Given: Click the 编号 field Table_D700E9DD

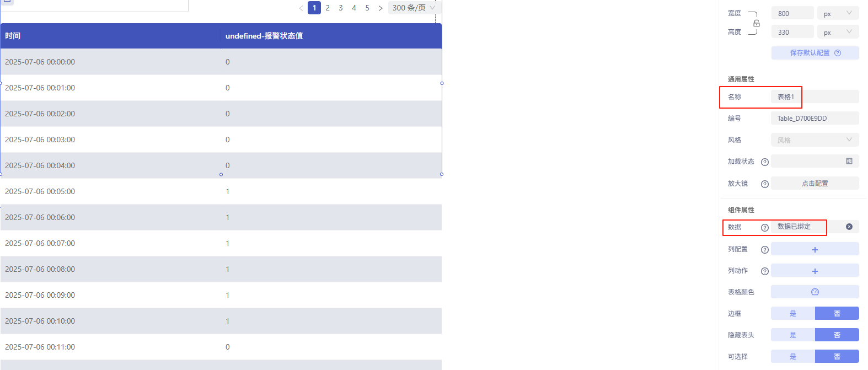Looking at the screenshot, I should (x=815, y=118).
